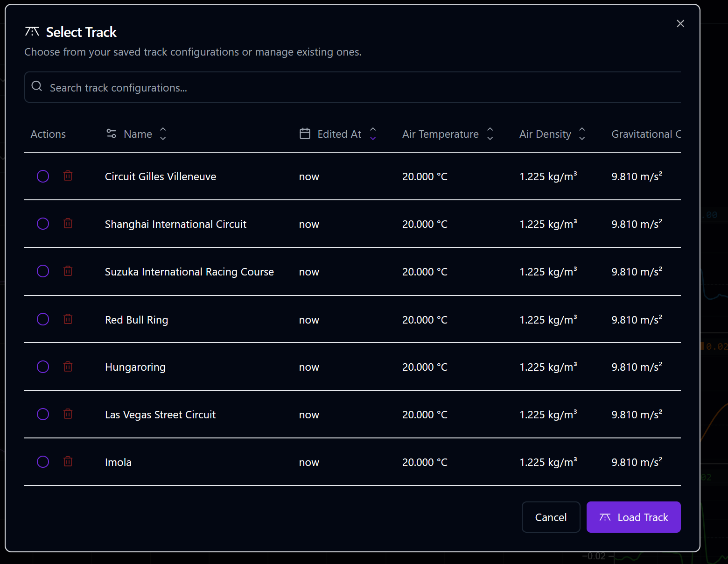Click the trash icon beside Imola
The width and height of the screenshot is (728, 564).
coord(68,462)
